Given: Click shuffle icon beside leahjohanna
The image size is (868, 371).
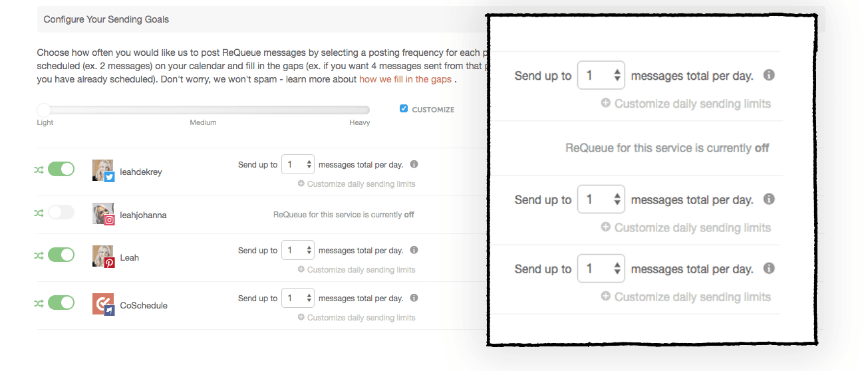Looking at the screenshot, I should click(39, 213).
